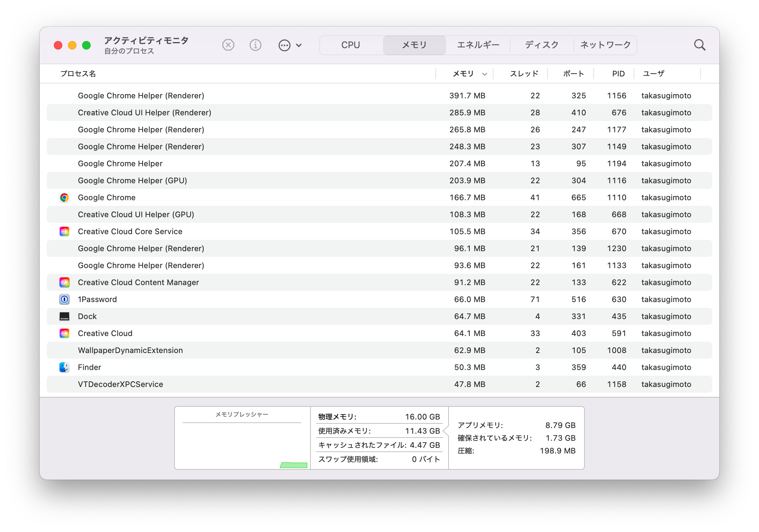Sort by ポート column header

pyautogui.click(x=573, y=74)
